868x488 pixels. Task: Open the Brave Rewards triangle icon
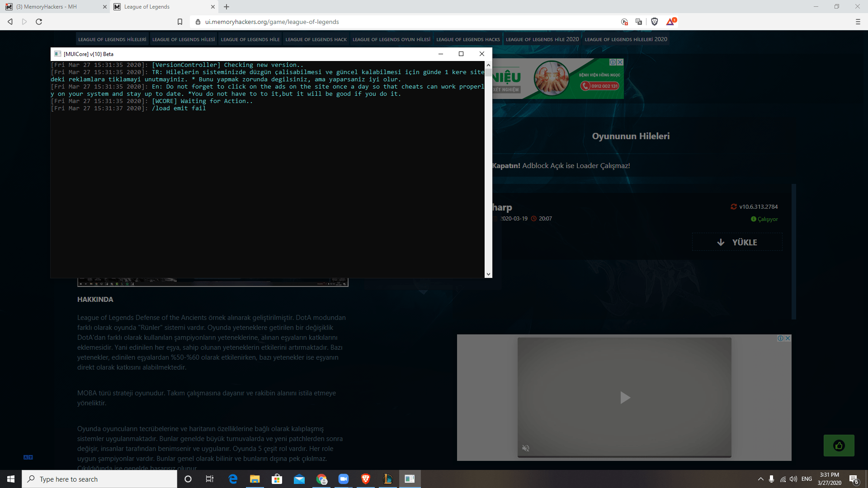click(x=670, y=22)
